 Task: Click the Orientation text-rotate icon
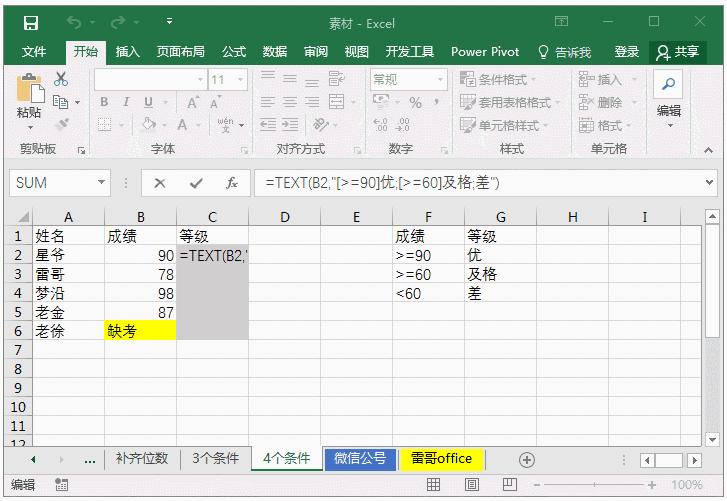[320, 124]
